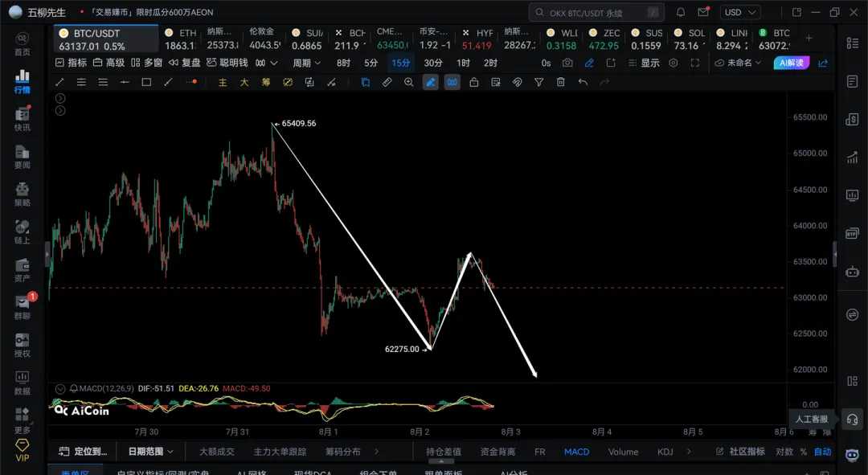The height and width of the screenshot is (475, 868).
Task: Open the 复盘 replay button
Action: tap(184, 63)
